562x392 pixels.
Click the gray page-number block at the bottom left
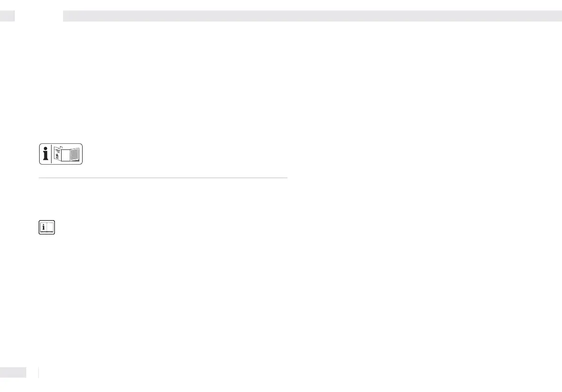click(x=13, y=372)
